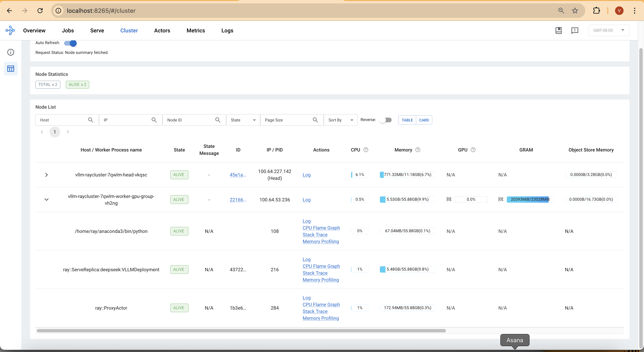This screenshot has height=352, width=644.
Task: Disable the Auto Refresh toggle
Action: (70, 43)
